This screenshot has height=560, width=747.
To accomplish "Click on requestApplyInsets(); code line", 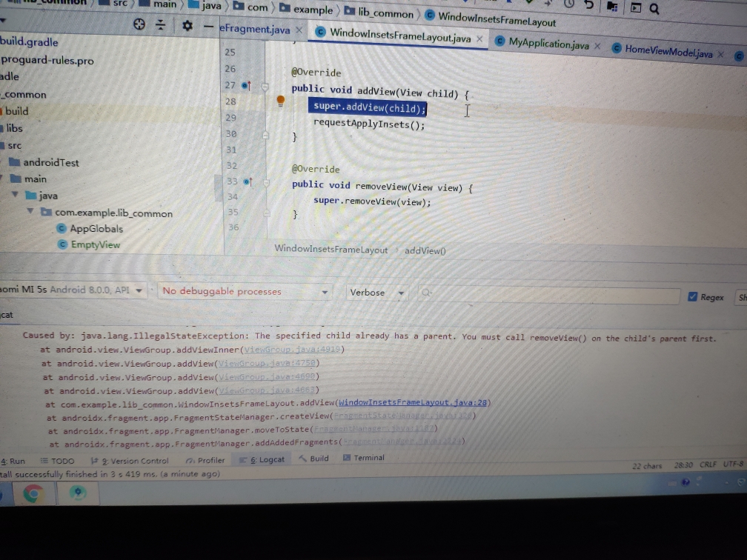I will pyautogui.click(x=369, y=124).
